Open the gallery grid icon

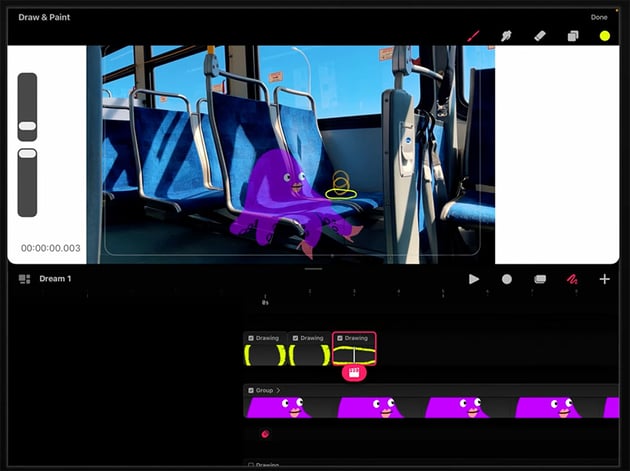tap(25, 279)
